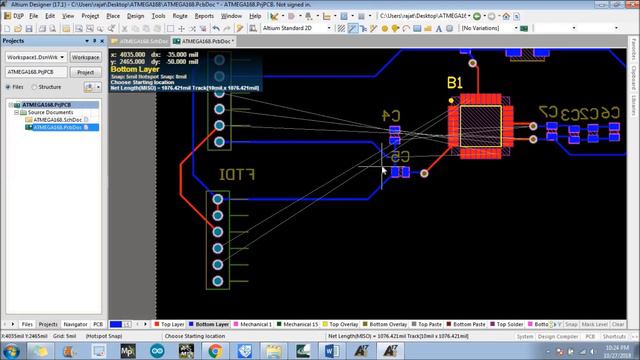Click the Move Selection cross icon
640x360 pixels.
[x=182, y=29]
